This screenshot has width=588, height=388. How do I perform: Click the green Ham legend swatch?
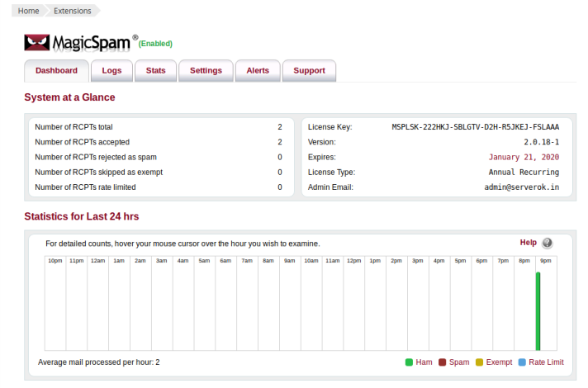point(409,362)
